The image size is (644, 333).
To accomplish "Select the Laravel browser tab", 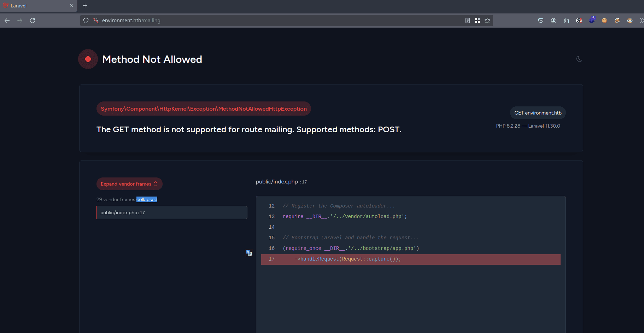I will 35,6.
